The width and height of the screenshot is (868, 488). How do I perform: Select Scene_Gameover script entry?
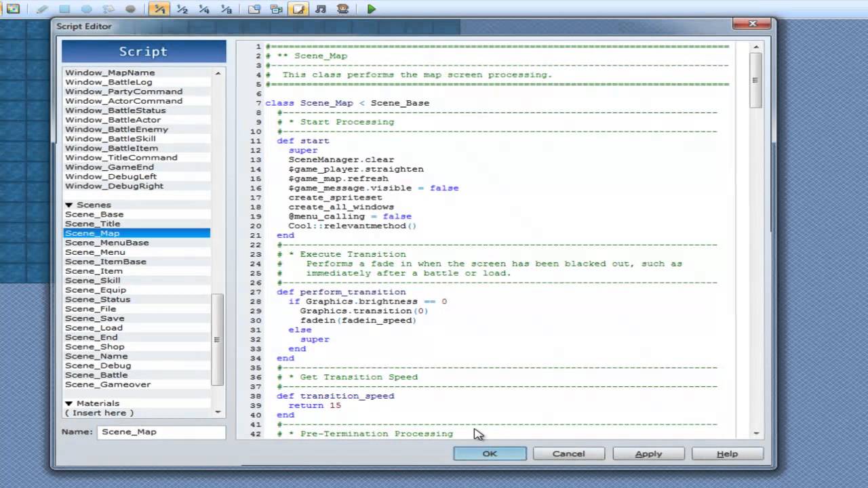(137, 384)
